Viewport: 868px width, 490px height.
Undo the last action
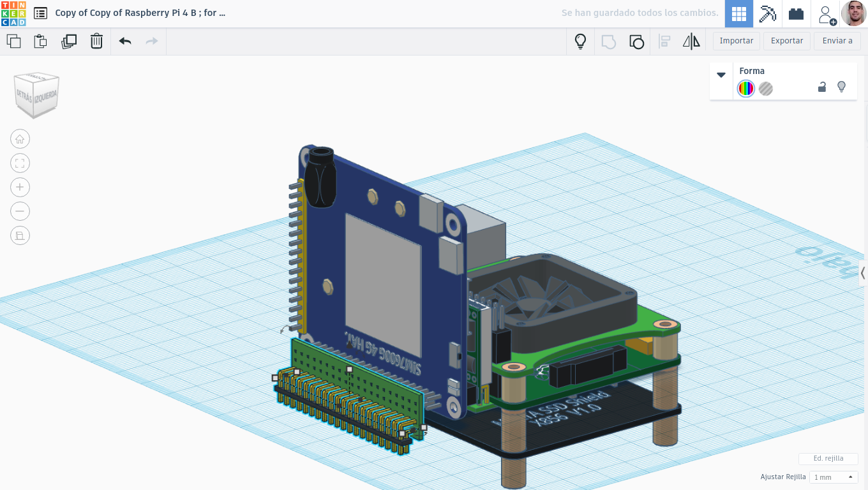(125, 41)
